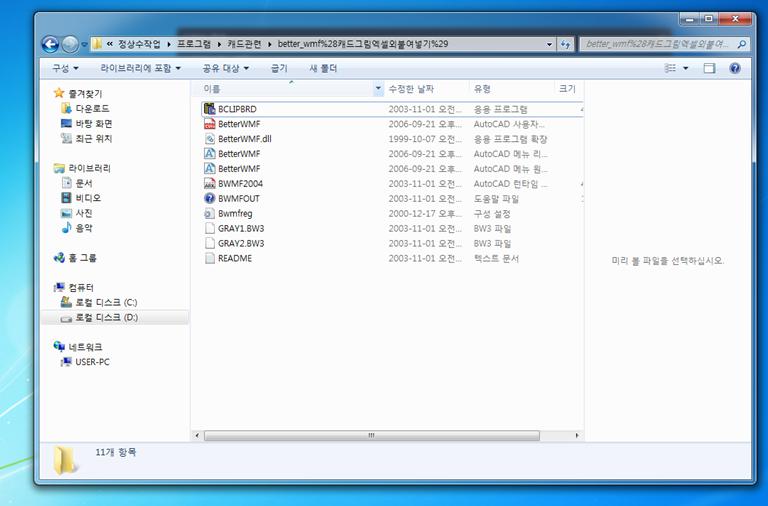Click the Forward navigation arrow

click(x=70, y=45)
